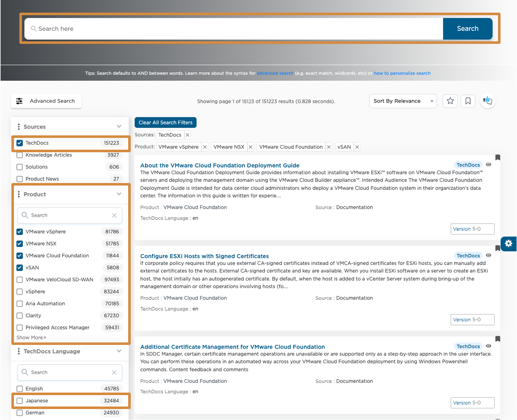The height and width of the screenshot is (420, 517).
Task: Collapse the Product facet section
Action: (119, 194)
